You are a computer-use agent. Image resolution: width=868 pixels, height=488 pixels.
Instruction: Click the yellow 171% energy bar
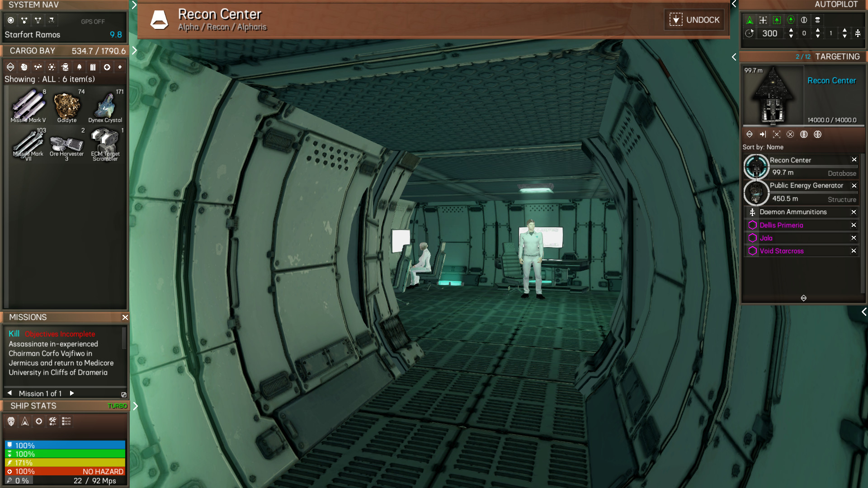65,463
